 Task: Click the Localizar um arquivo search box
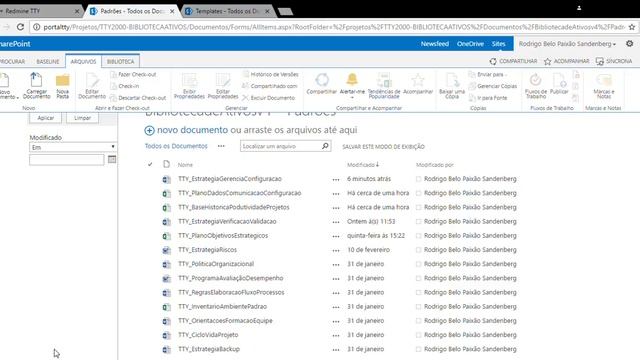pos(281,146)
